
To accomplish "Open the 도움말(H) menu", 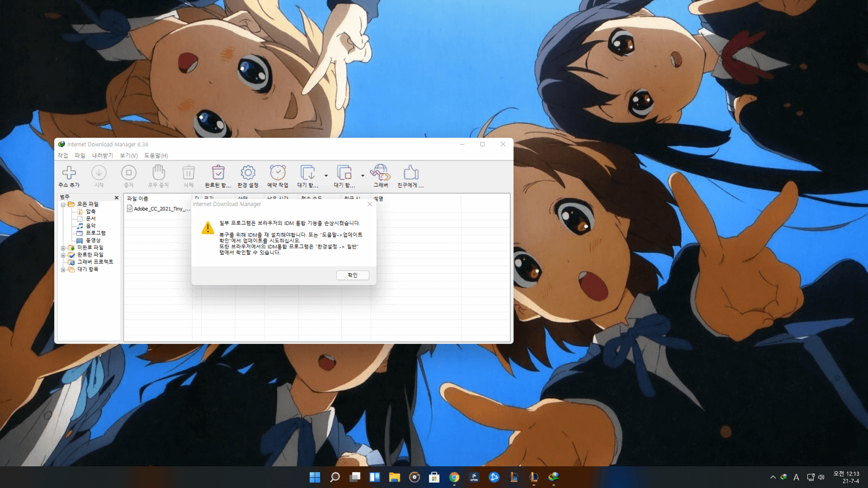I will 156,156.
